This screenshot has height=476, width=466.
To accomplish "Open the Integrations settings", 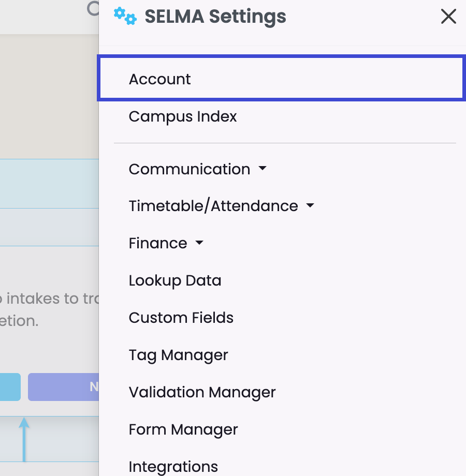I will (173, 466).
